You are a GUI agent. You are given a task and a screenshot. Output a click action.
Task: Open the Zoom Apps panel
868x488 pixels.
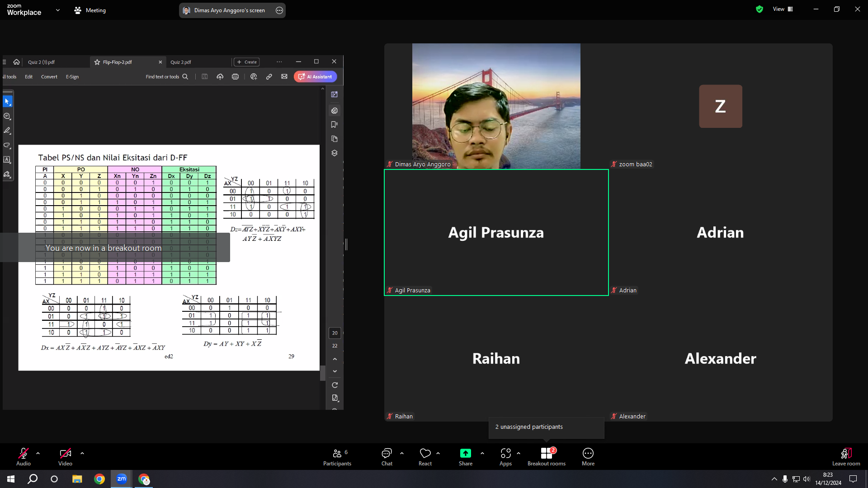pyautogui.click(x=506, y=457)
